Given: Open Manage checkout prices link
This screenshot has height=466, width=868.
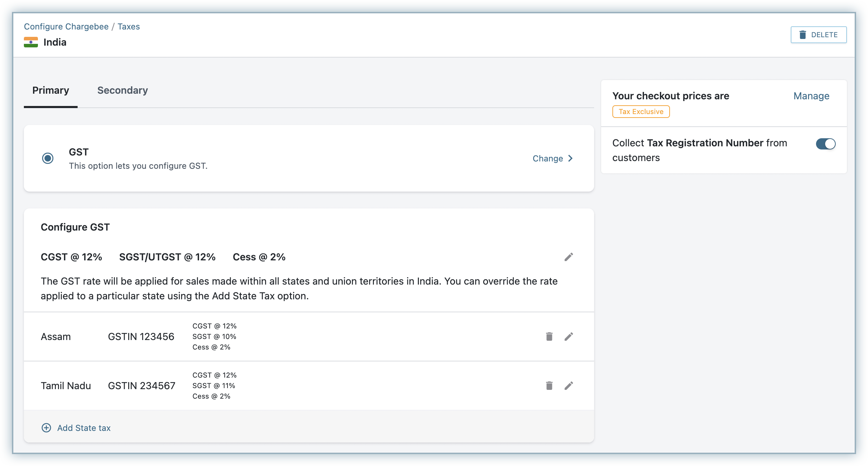Looking at the screenshot, I should pyautogui.click(x=811, y=96).
